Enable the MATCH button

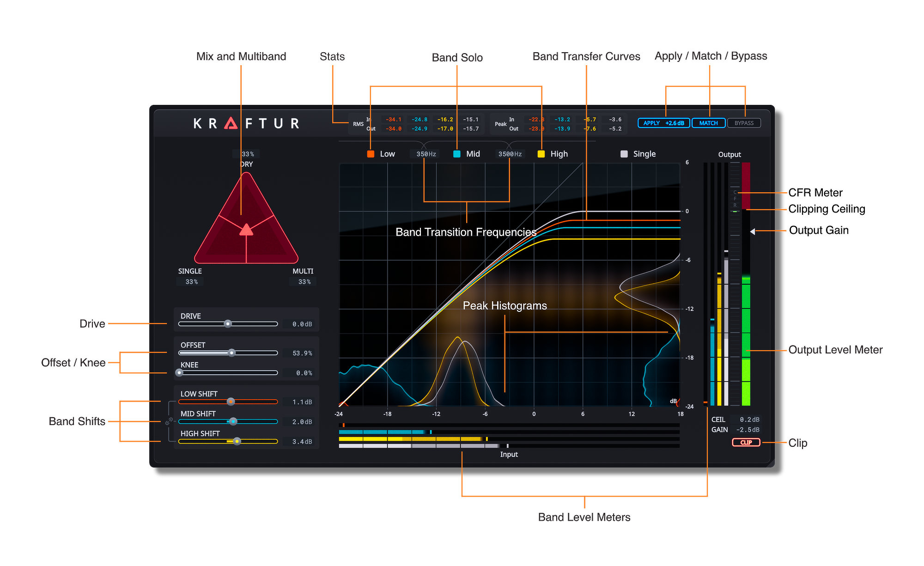click(x=708, y=123)
